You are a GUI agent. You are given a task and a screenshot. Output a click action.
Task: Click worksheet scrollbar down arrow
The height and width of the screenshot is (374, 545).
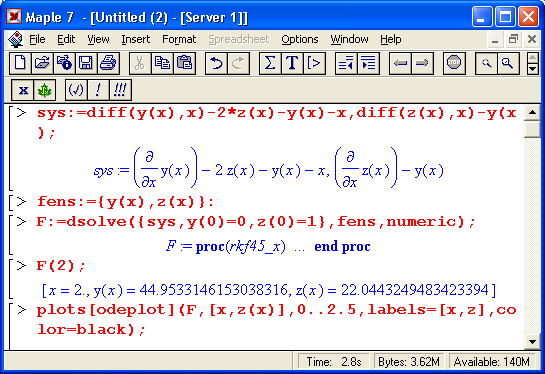532,341
